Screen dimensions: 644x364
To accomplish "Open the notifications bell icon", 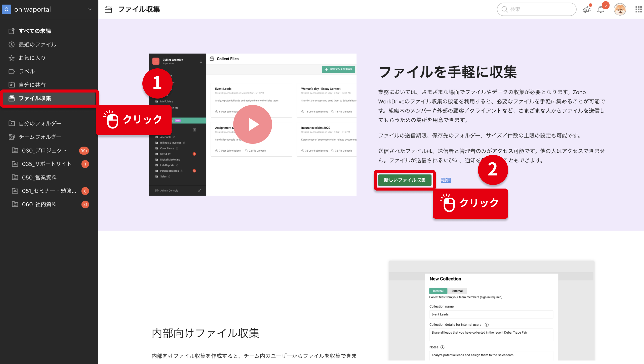I will pyautogui.click(x=600, y=10).
